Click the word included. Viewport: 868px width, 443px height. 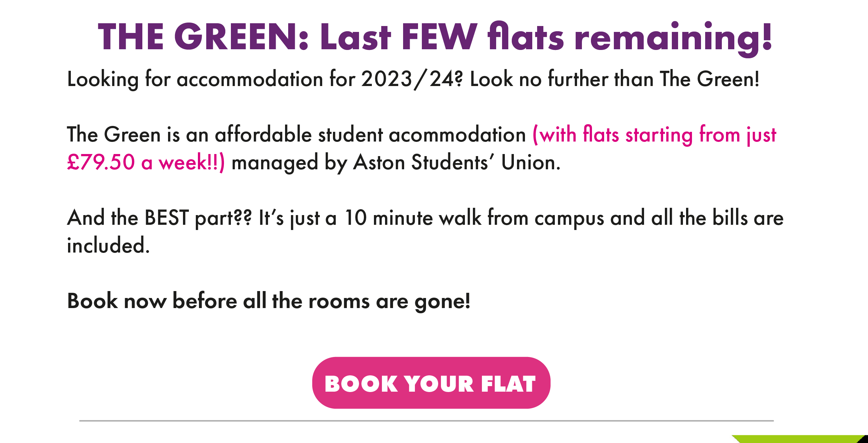[x=108, y=245]
